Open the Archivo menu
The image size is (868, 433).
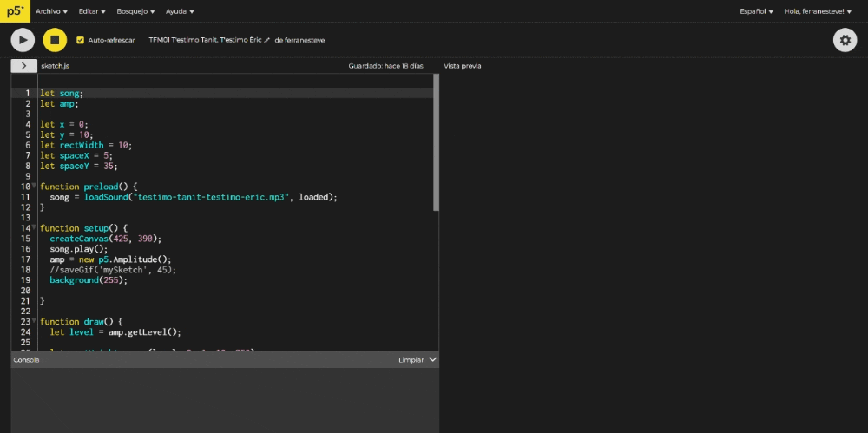[51, 11]
